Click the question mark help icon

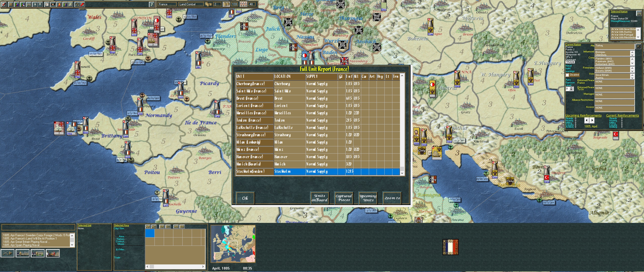[151, 5]
